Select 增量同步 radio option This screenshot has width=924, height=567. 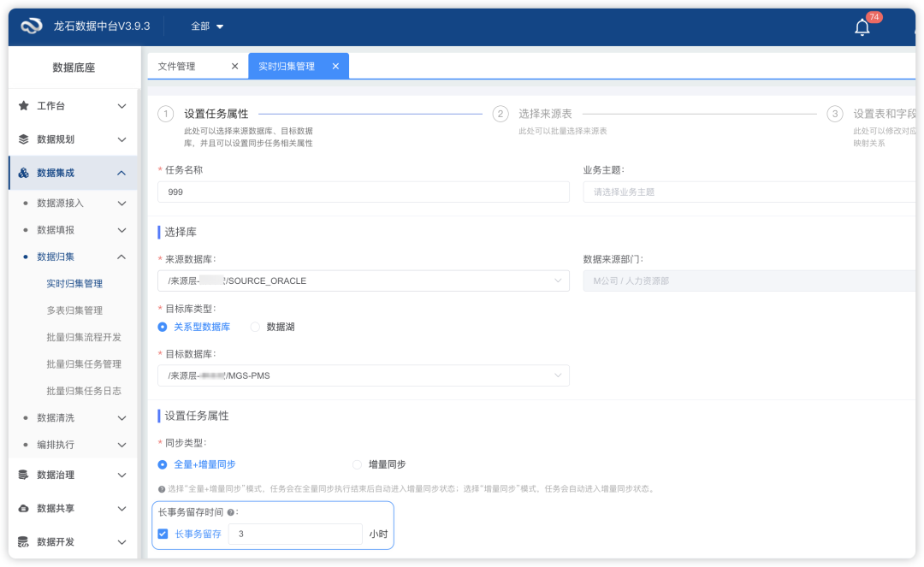357,465
